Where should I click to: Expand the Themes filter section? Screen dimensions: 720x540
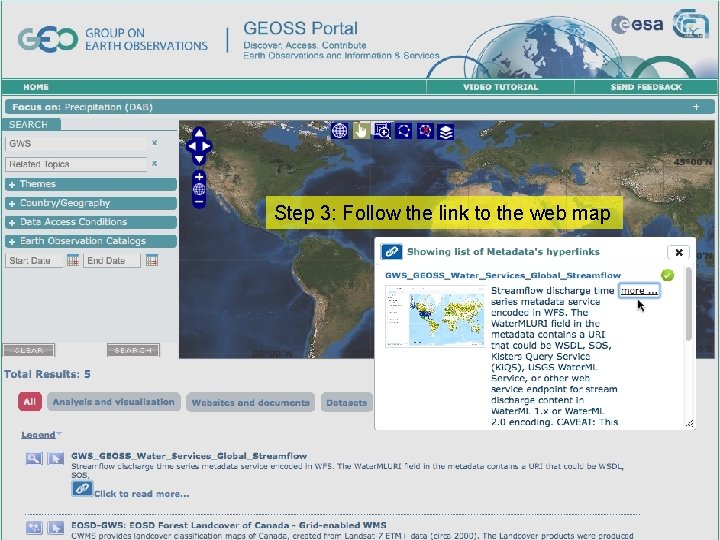coord(91,184)
